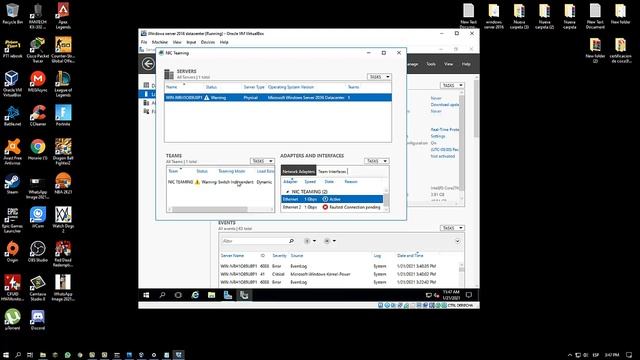Viewport: 640px width, 360px height.
Task: Open TASKS dropdown in TEAMS section
Action: (262, 161)
